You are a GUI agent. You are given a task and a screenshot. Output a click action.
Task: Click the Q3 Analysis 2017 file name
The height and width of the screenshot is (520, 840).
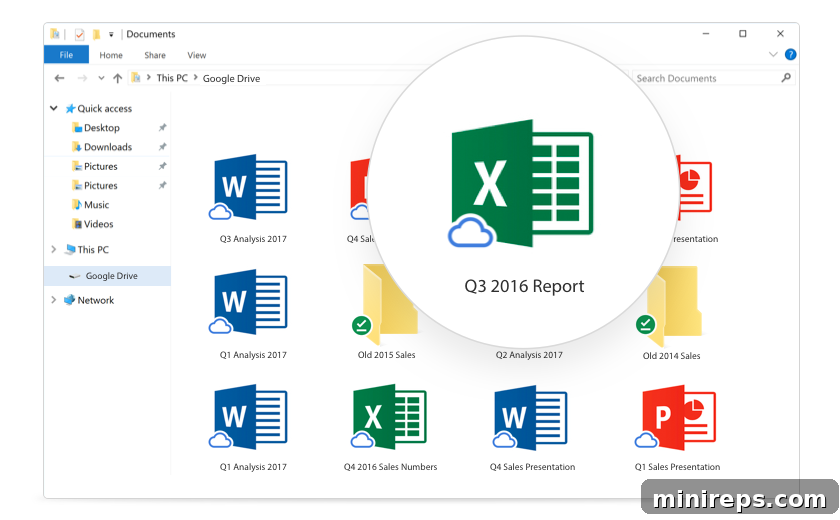(253, 239)
